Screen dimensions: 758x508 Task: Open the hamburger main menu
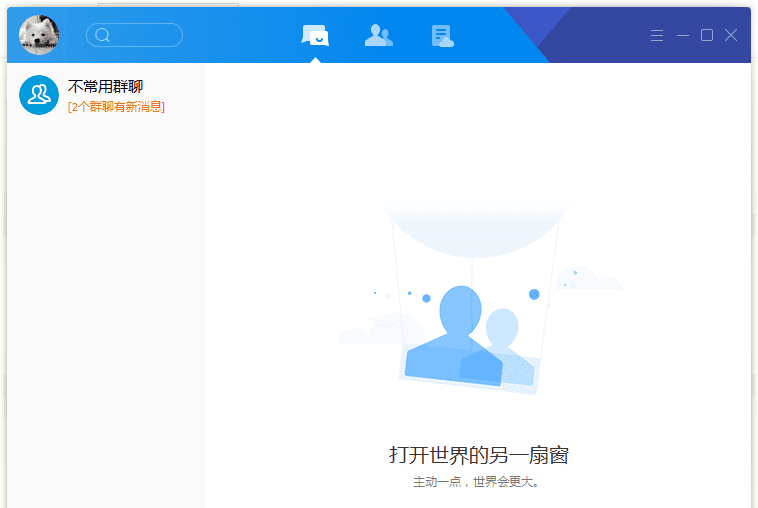point(656,35)
